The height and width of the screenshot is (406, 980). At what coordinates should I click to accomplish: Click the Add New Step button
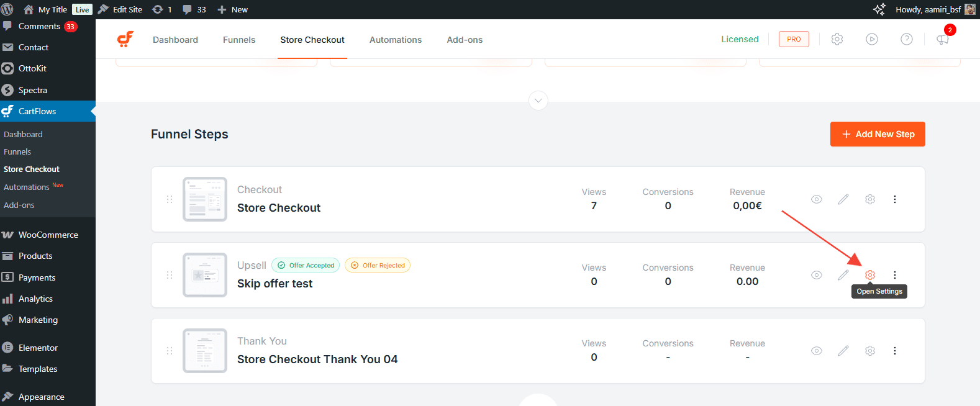877,134
